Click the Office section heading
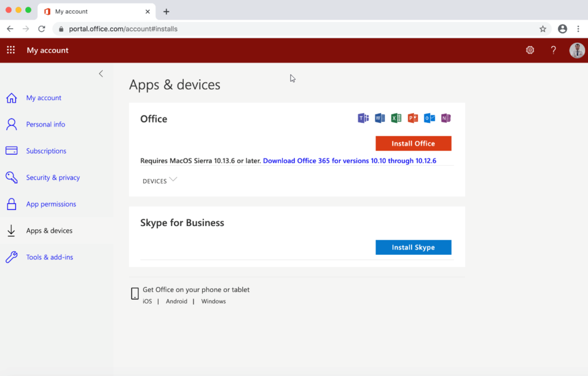Image resolution: width=588 pixels, height=376 pixels. tap(154, 119)
